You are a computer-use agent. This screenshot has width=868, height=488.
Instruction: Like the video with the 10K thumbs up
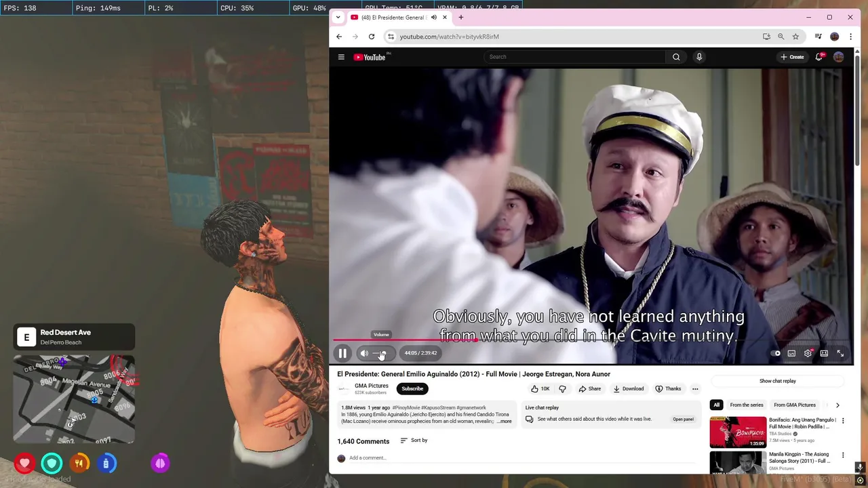[x=540, y=389]
